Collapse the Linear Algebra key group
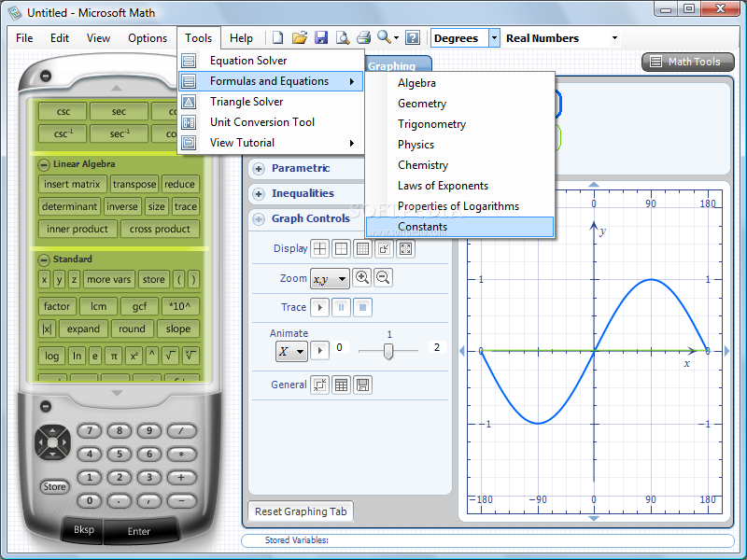Viewport: 747px width, 560px height. (x=44, y=165)
